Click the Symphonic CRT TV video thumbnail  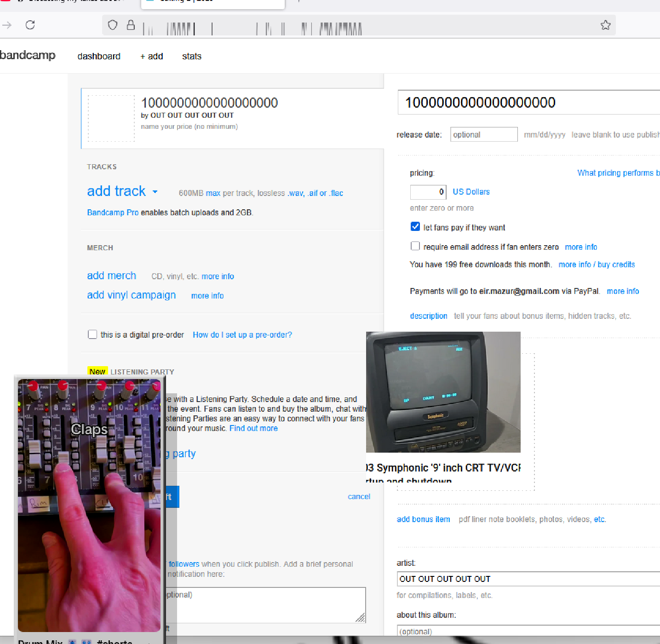coord(443,392)
